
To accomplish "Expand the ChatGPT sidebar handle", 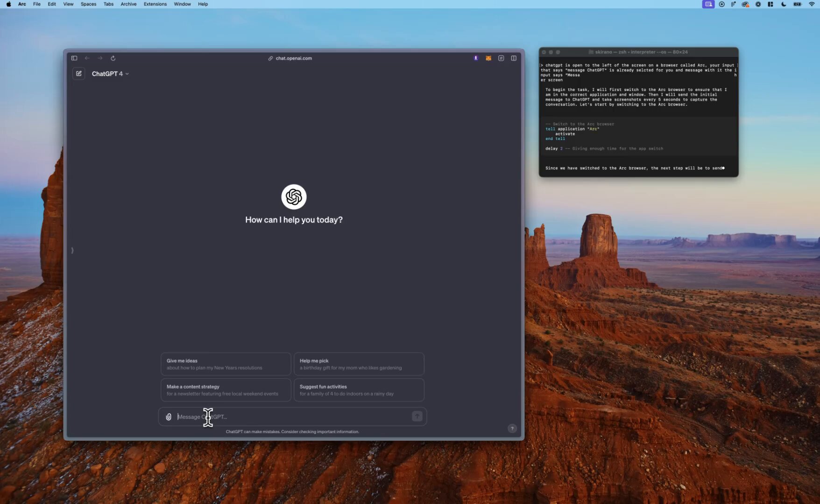I will (x=72, y=251).
